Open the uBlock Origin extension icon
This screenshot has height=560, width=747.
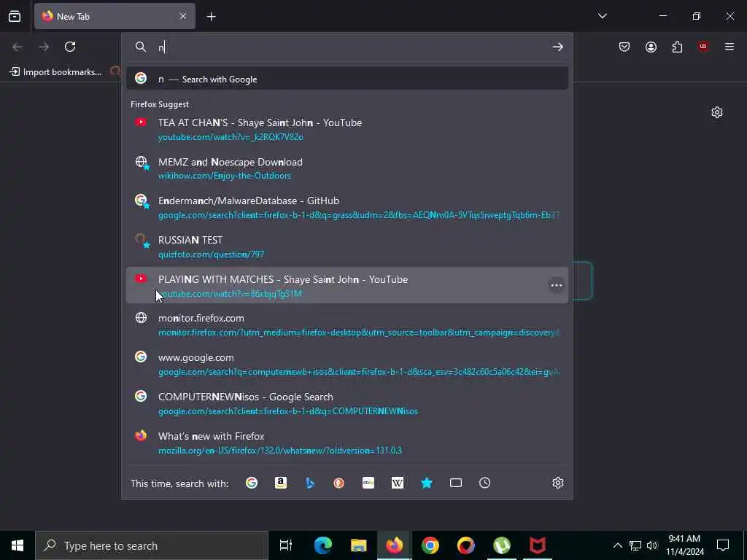pyautogui.click(x=703, y=47)
